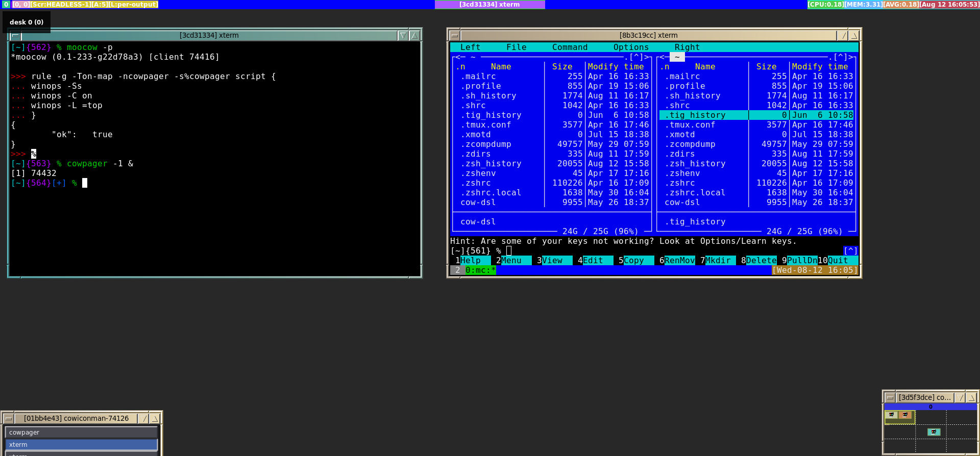Click the '[3cd31334] xterm' title in top bar
Image resolution: width=980 pixels, height=456 pixels.
489,5
